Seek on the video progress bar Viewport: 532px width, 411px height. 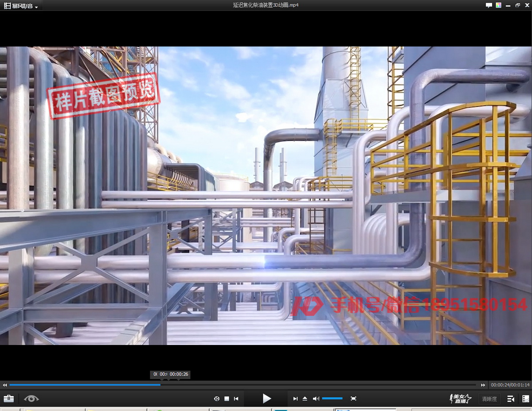[266, 385]
